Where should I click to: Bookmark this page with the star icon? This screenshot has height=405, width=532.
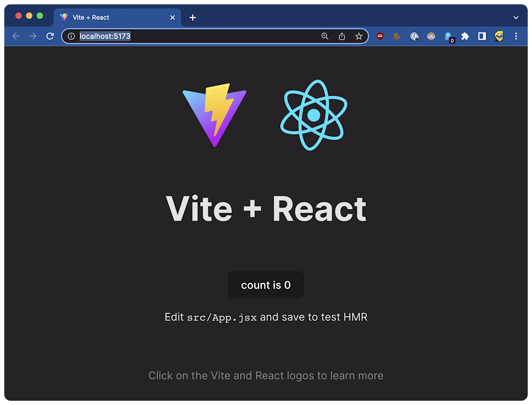[x=359, y=36]
